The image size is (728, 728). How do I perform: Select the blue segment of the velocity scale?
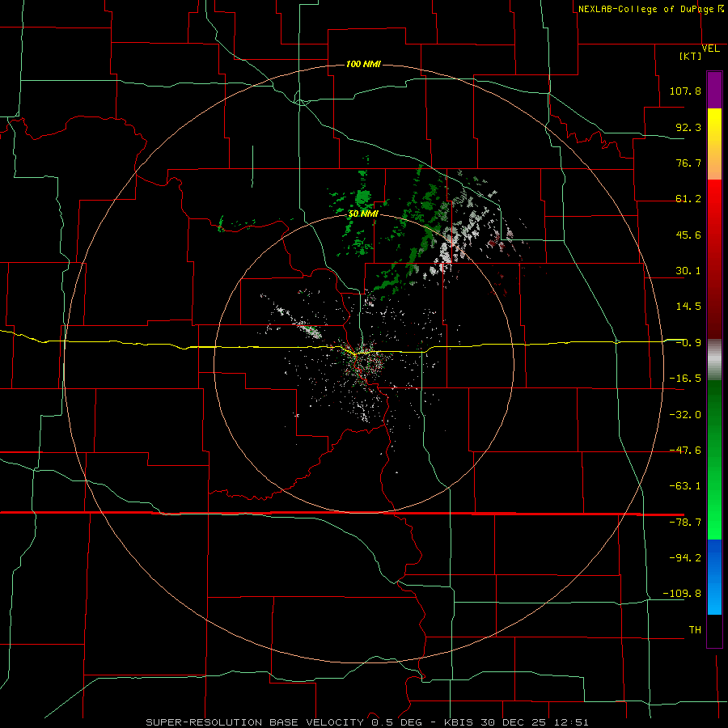point(714,577)
